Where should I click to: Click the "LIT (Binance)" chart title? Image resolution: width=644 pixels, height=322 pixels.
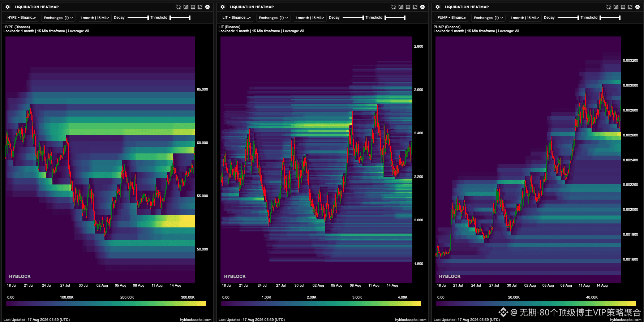pyautogui.click(x=229, y=27)
